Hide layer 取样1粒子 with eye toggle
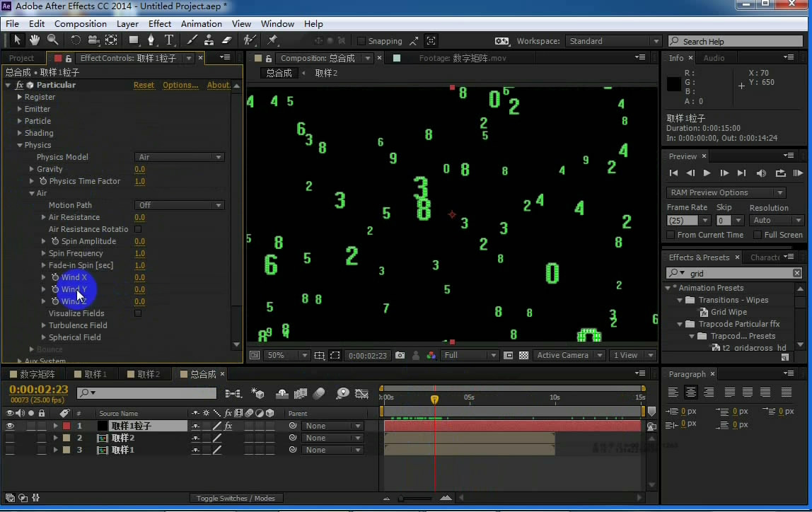The image size is (812, 512). [x=10, y=426]
